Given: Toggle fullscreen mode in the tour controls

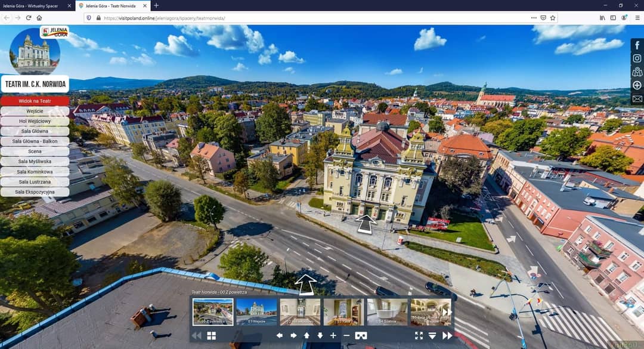Looking at the screenshot, I should [419, 335].
